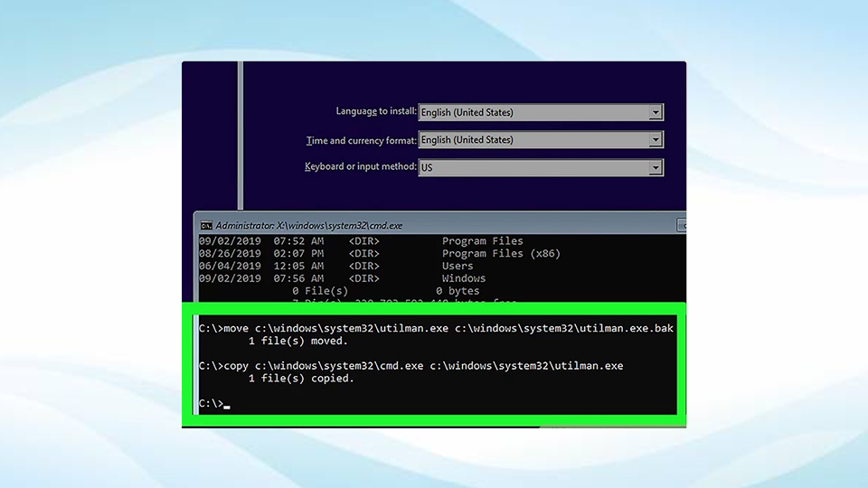Click the Language to install English field
The width and height of the screenshot is (868, 488).
(533, 113)
